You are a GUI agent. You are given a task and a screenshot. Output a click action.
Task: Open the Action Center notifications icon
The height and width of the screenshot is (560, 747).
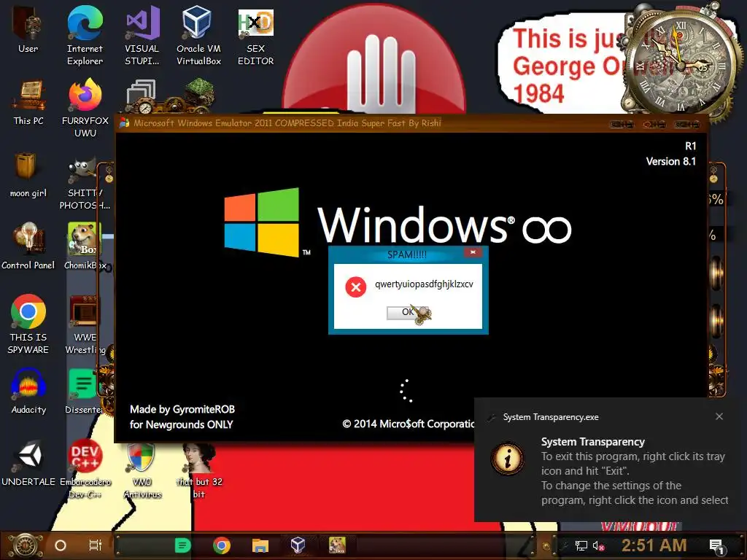click(716, 545)
